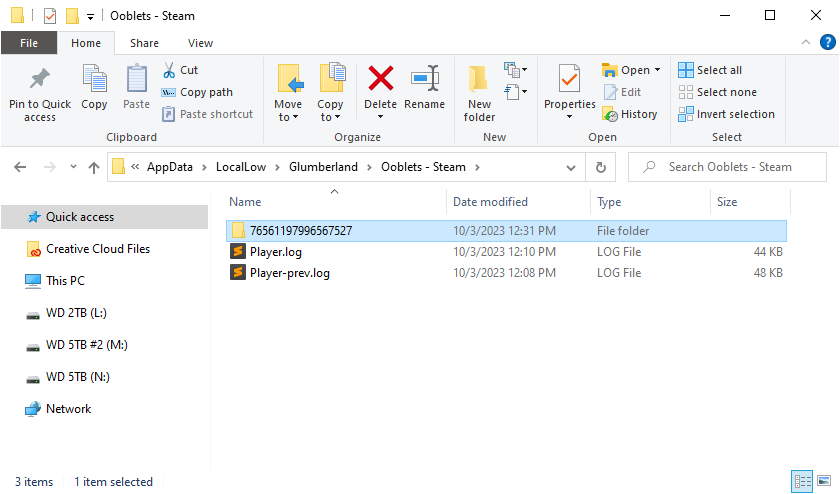
Task: Click the New folder icon in title bar
Action: tap(72, 16)
